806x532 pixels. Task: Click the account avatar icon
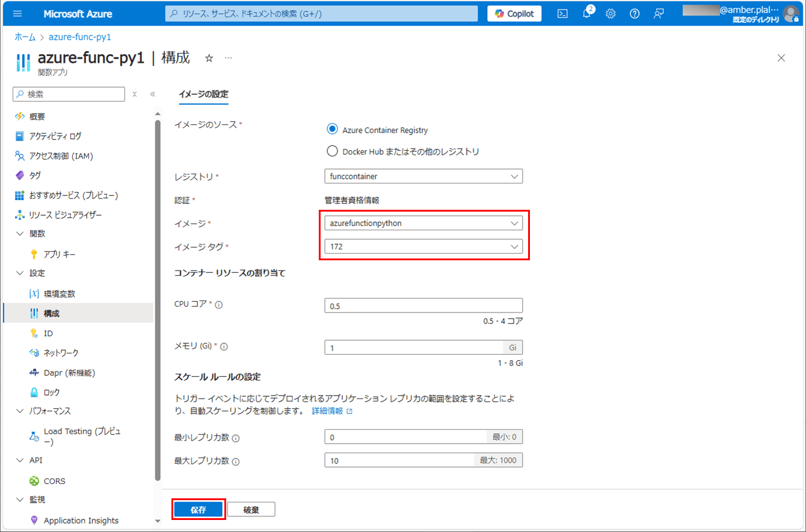pyautogui.click(x=791, y=14)
